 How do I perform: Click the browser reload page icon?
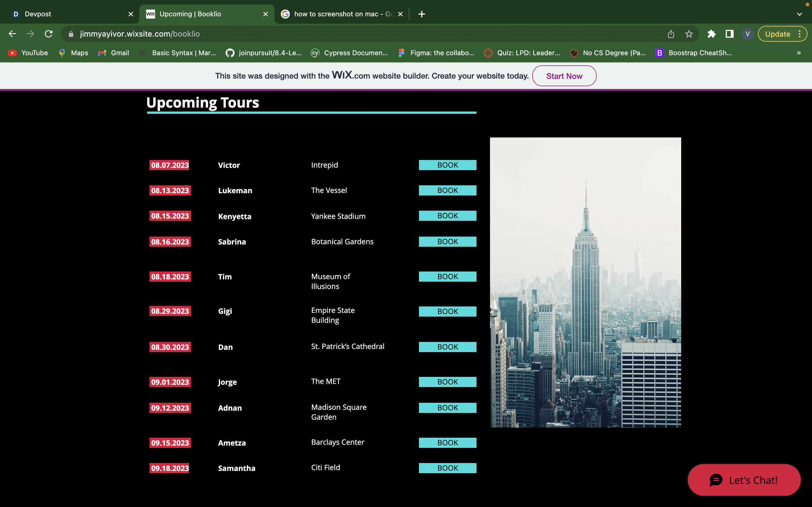point(49,34)
